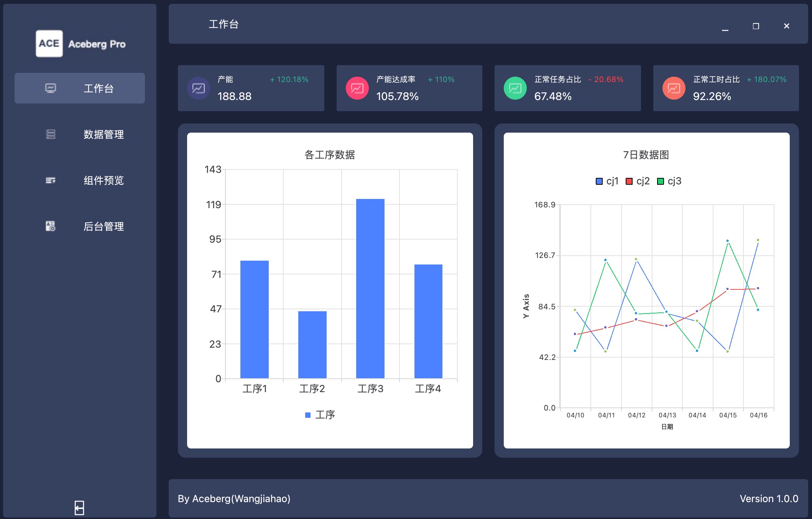Click the admin icon beside 后台管理
Viewport: 812px width, 519px height.
tap(51, 226)
